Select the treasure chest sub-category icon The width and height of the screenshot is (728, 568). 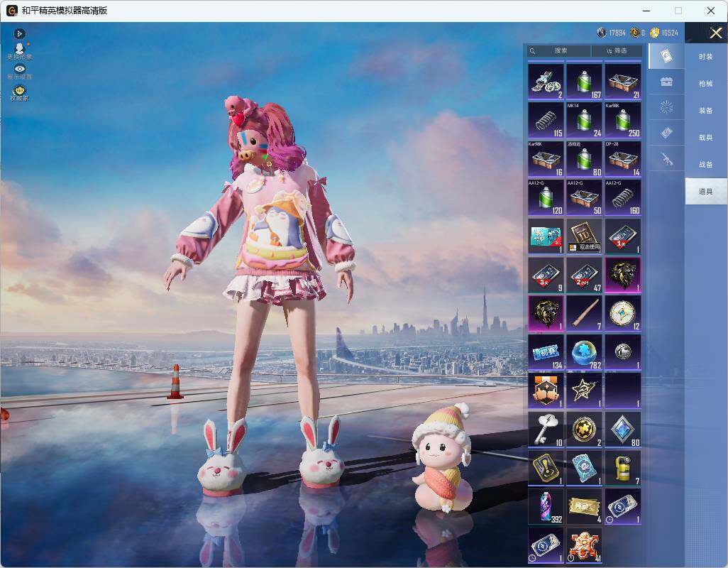tap(666, 82)
